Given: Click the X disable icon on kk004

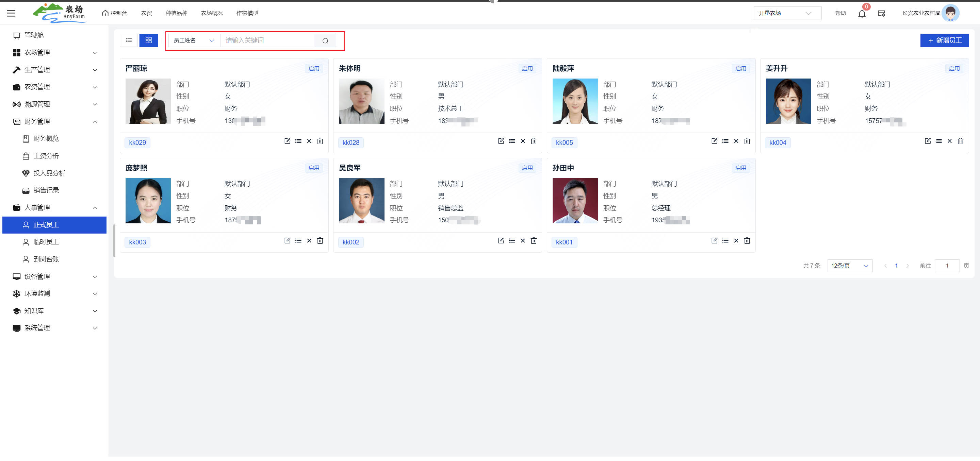Looking at the screenshot, I should [949, 141].
